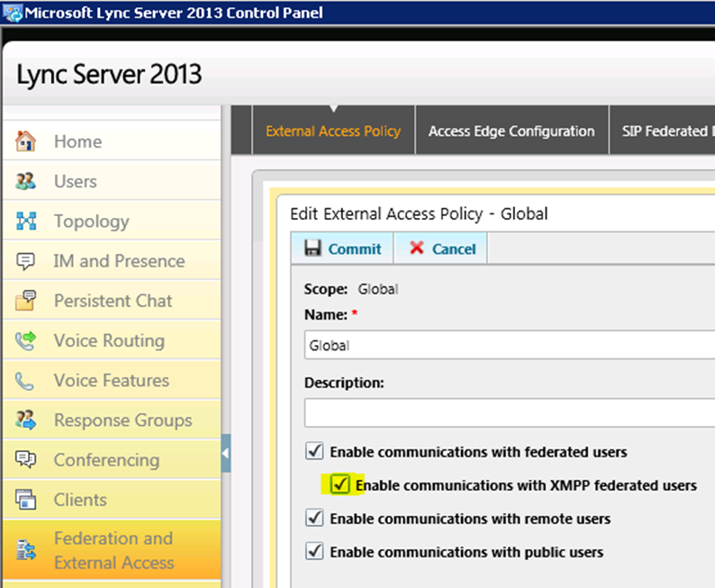This screenshot has height=588, width=715.
Task: Select Response Groups in sidebar
Action: pyautogui.click(x=112, y=421)
